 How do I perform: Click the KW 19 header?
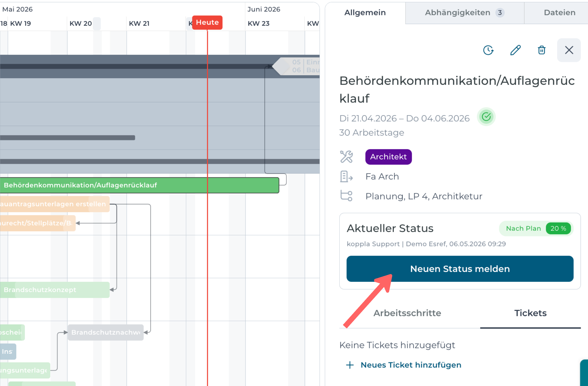coord(20,24)
